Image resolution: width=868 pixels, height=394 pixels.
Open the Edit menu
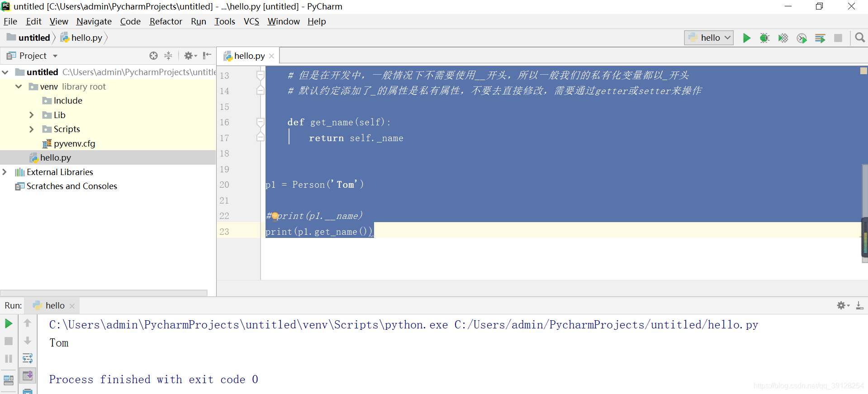coord(33,21)
